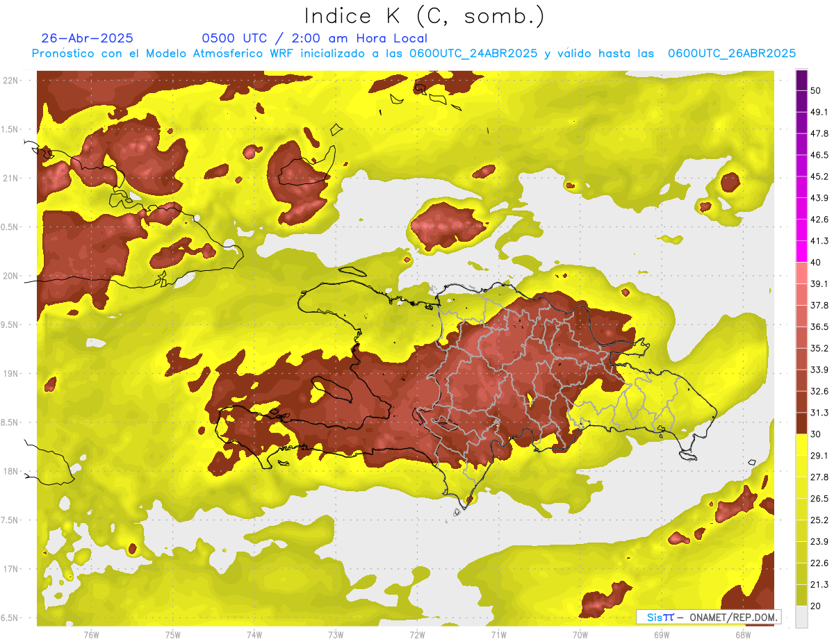Click the colorbar label '30'
The height and width of the screenshot is (644, 834).
(x=816, y=434)
